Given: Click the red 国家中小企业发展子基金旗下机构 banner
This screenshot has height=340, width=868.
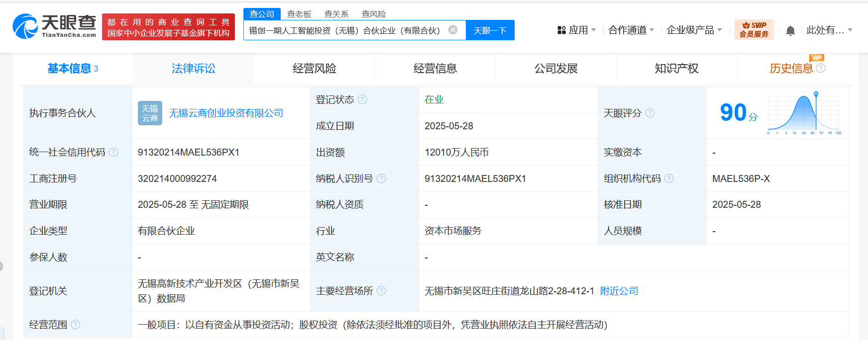Looking at the screenshot, I should 168,27.
